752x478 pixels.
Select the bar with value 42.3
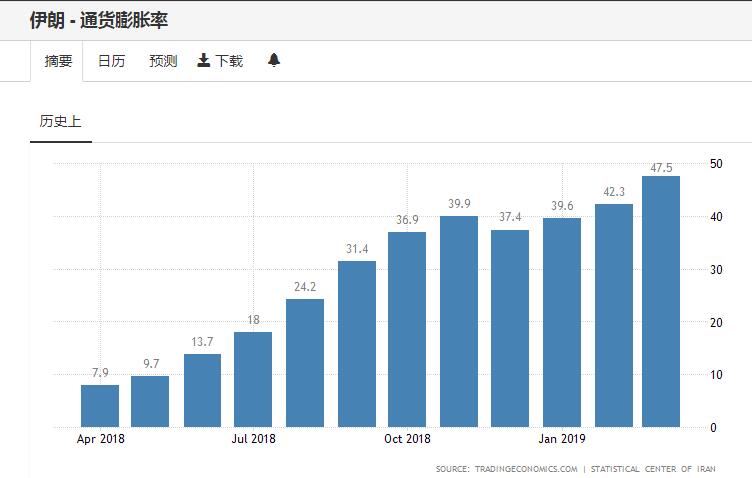pyautogui.click(x=614, y=315)
